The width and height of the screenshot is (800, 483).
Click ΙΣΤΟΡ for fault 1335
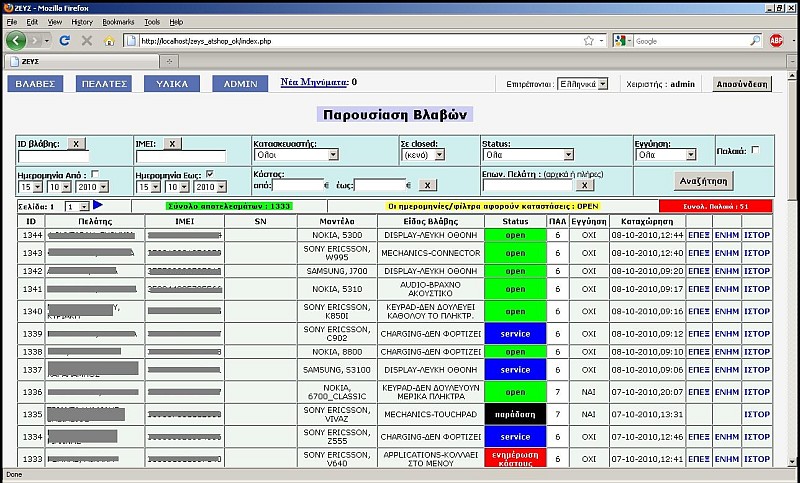tap(757, 415)
